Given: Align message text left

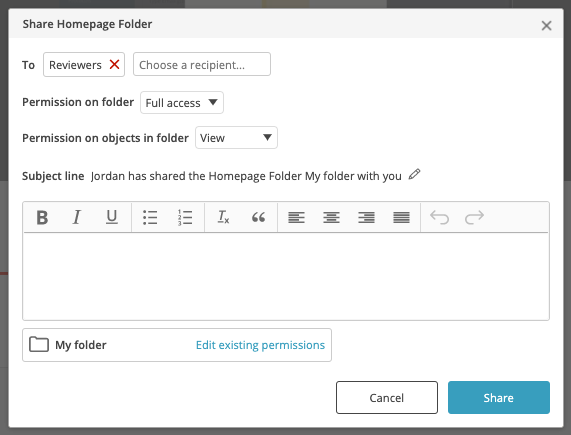Looking at the screenshot, I should [296, 218].
